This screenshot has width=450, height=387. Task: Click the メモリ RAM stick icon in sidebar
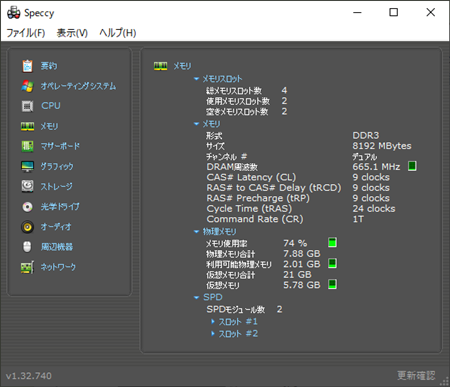pos(27,126)
